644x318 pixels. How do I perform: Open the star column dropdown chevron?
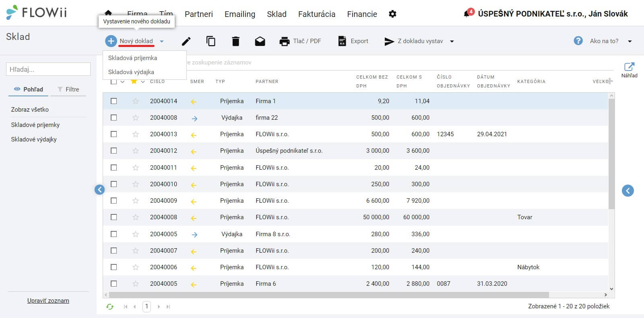pyautogui.click(x=142, y=82)
